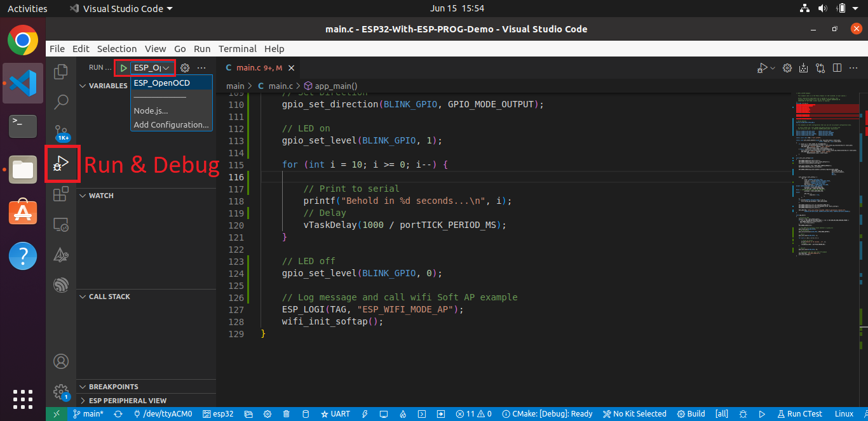Open the File menu
This screenshot has width=868, height=421.
[x=57, y=49]
